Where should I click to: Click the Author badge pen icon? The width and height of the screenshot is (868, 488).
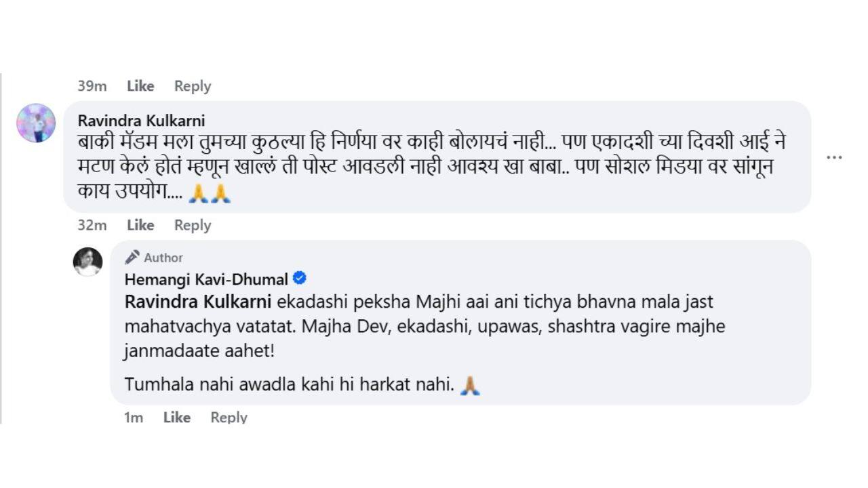click(130, 257)
